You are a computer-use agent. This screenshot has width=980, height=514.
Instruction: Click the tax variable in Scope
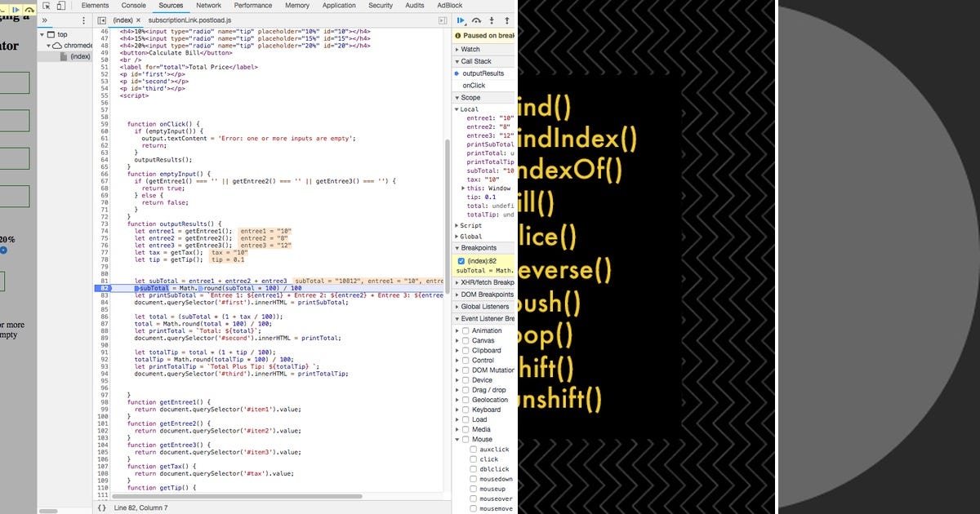pos(483,179)
